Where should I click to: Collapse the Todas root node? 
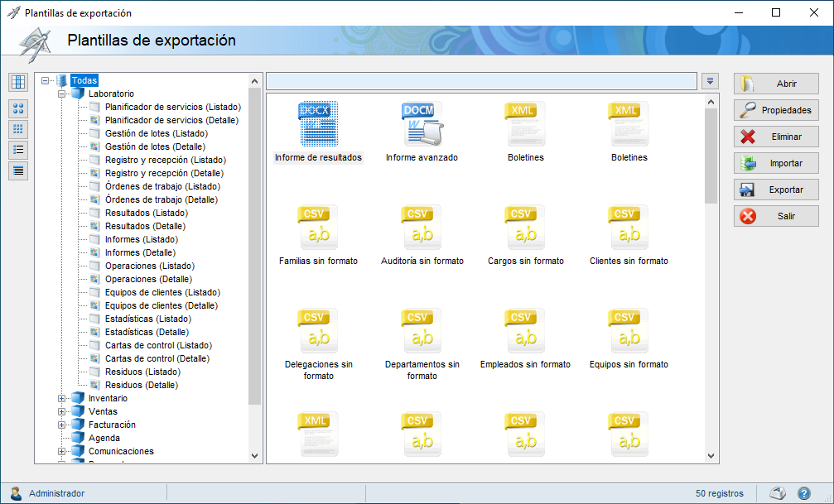tap(46, 81)
